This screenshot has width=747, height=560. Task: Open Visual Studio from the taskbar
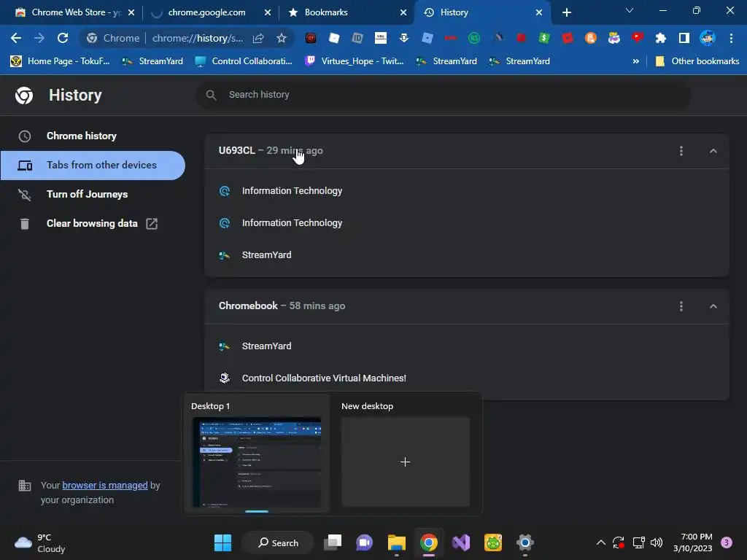point(461,542)
